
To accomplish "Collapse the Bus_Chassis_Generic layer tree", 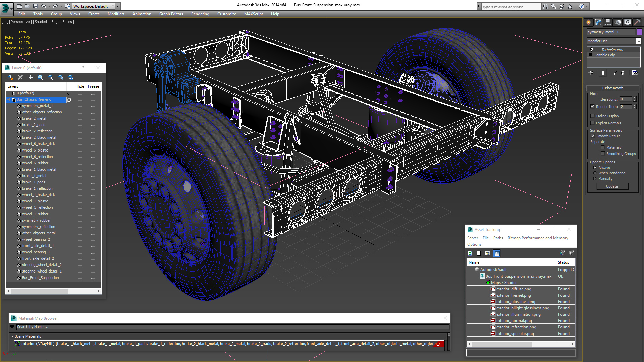I will coord(8,100).
